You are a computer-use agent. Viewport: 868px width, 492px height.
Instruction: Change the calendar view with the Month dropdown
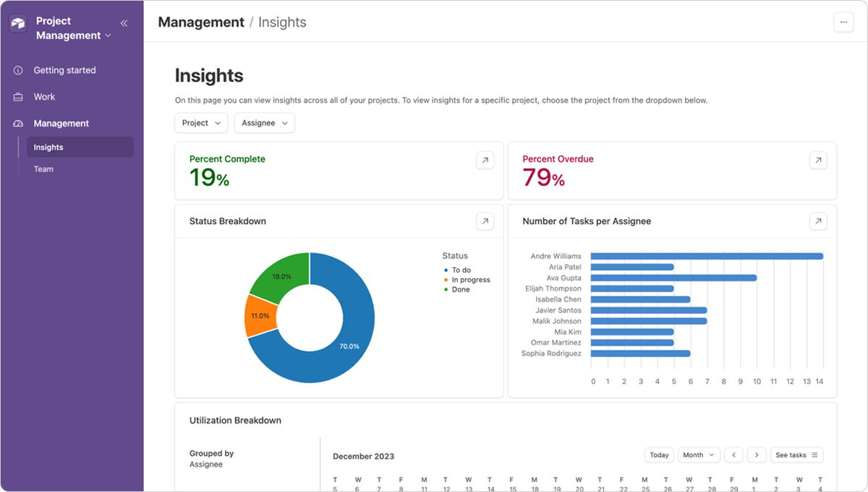tap(697, 454)
